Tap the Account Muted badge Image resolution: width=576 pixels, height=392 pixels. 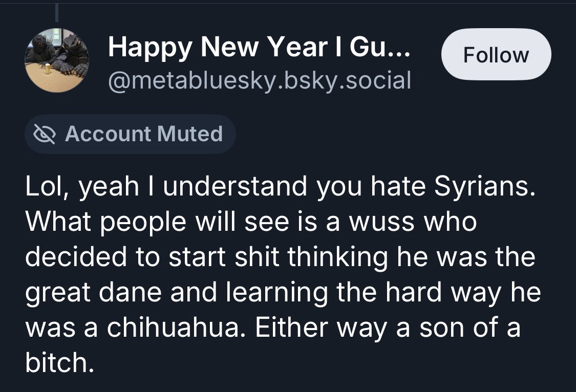pos(130,134)
